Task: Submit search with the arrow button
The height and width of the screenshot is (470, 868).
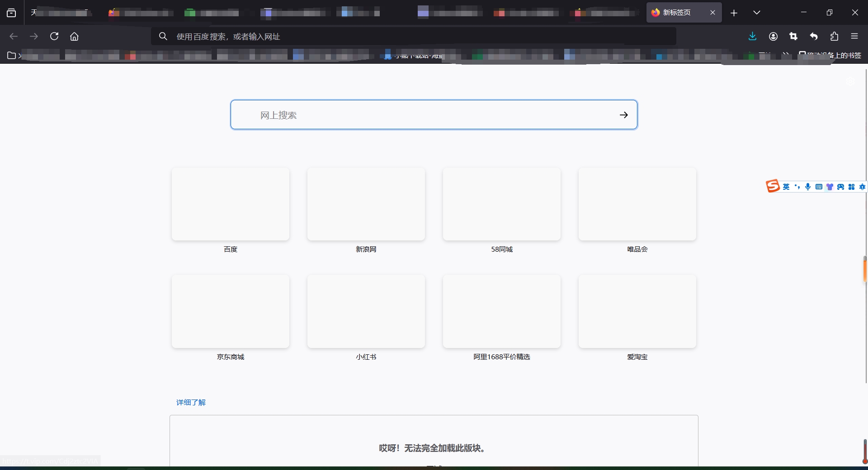Action: tap(624, 115)
